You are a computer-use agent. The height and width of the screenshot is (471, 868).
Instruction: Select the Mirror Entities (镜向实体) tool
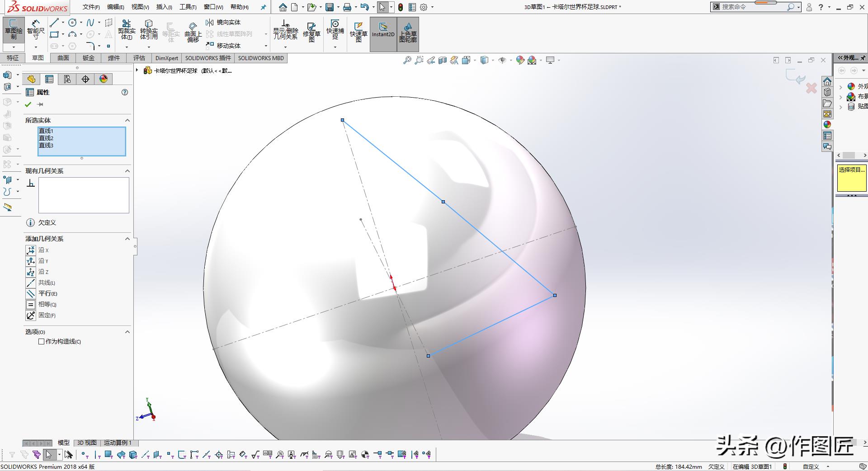tap(224, 22)
